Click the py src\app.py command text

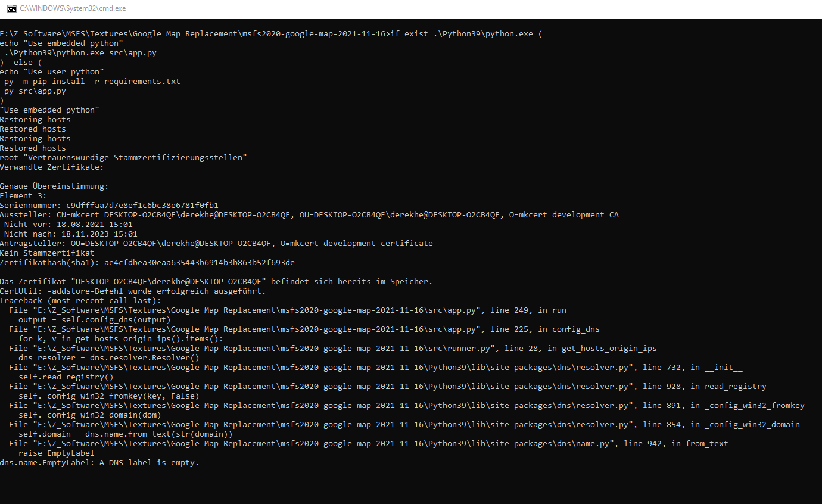(x=35, y=91)
